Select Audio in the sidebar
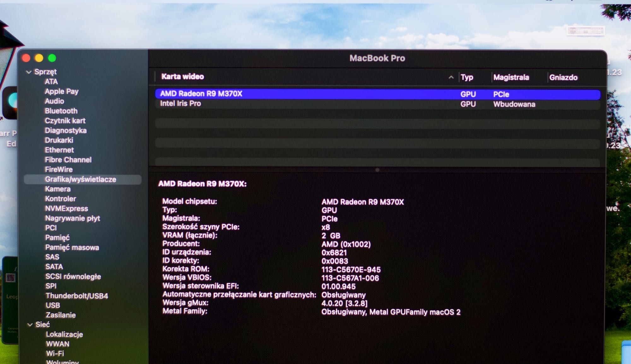 click(x=54, y=101)
